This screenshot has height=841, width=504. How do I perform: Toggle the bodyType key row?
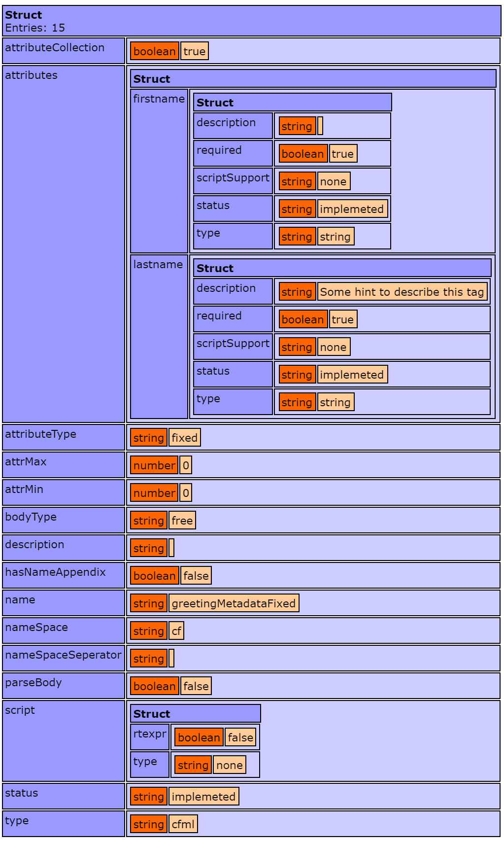[64, 520]
